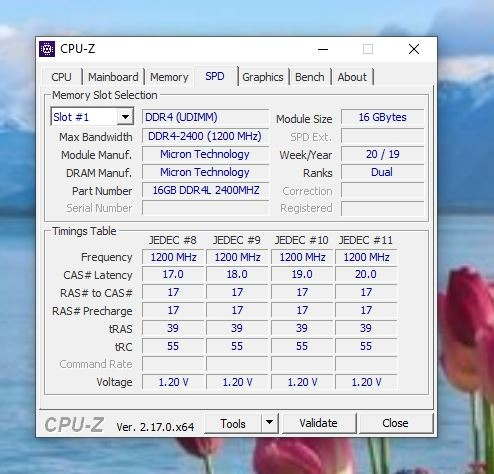Click the Ranks value Dual
Image resolution: width=494 pixels, height=474 pixels.
pos(382,172)
